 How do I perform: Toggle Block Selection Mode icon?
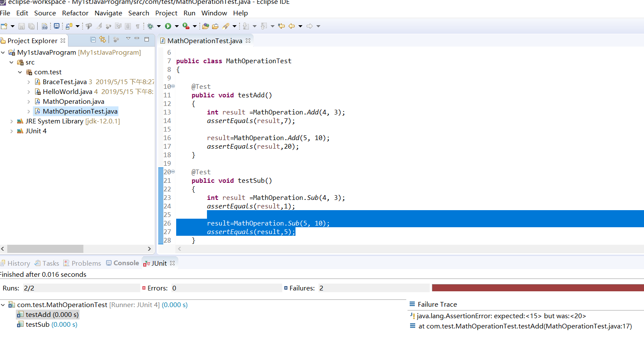[128, 26]
